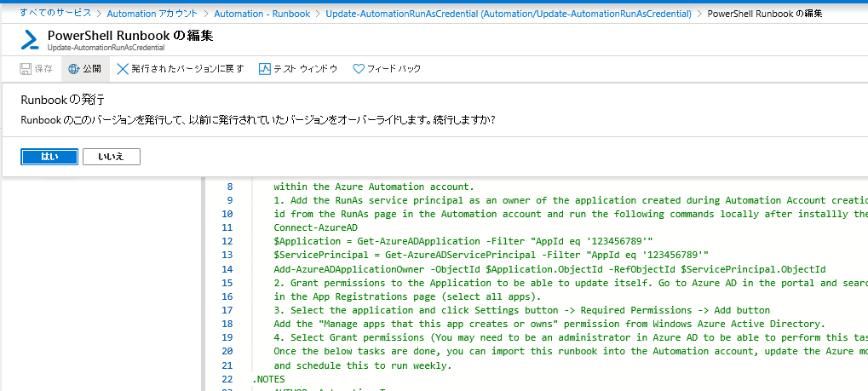Viewport: 868px width, 391px height.
Task: Click line number 15 in gutter
Action: [227, 283]
